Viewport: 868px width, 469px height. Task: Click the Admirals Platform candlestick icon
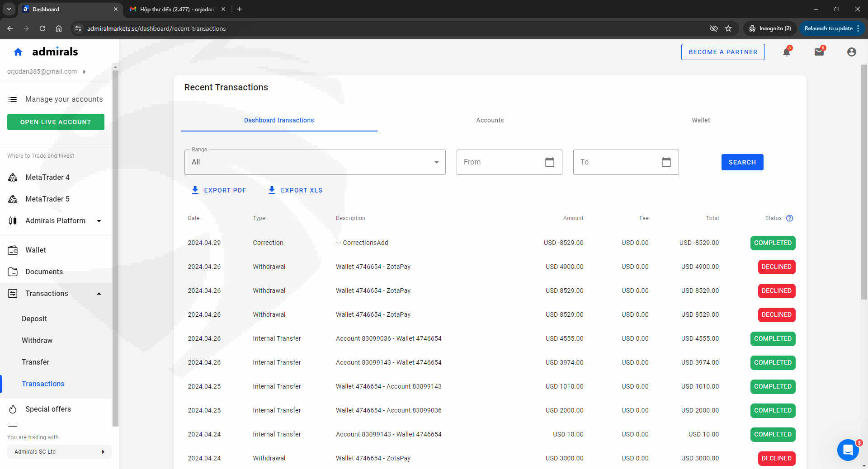[x=13, y=221]
